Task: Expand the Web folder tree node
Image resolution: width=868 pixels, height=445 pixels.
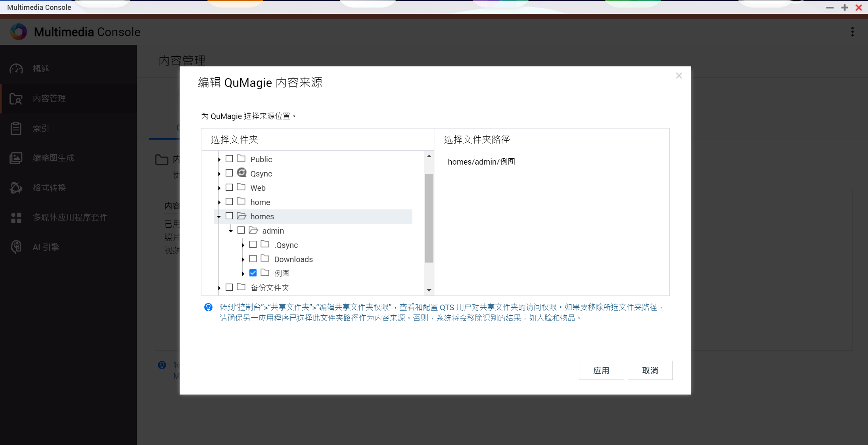Action: 219,188
